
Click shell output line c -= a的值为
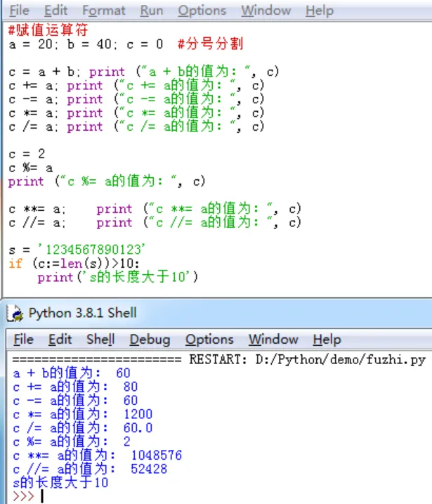75,401
